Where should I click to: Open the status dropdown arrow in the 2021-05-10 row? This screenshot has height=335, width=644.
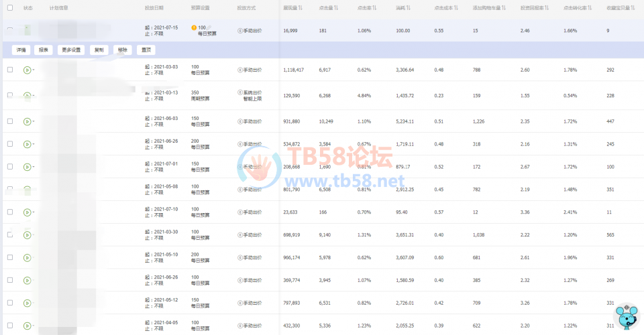(x=34, y=258)
